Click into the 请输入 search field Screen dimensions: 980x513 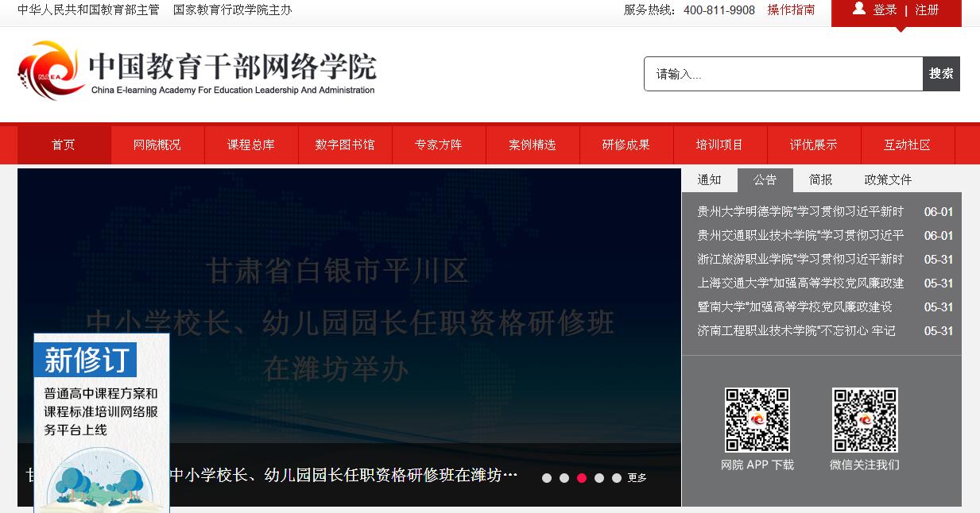point(783,74)
